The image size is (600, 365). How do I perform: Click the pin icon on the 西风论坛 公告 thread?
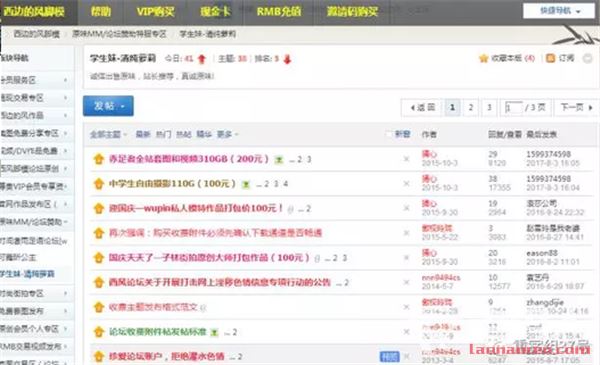pyautogui.click(x=99, y=282)
